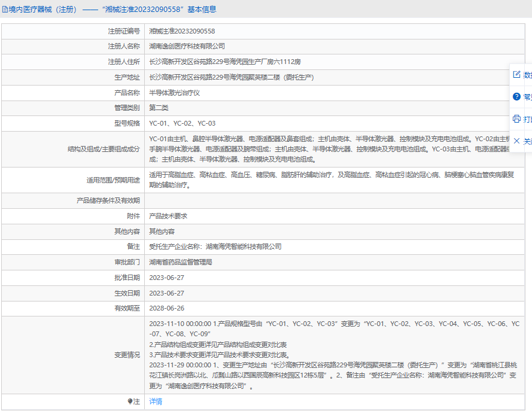Click the document icon beside page title
The height and width of the screenshot is (411, 532).
5,10
